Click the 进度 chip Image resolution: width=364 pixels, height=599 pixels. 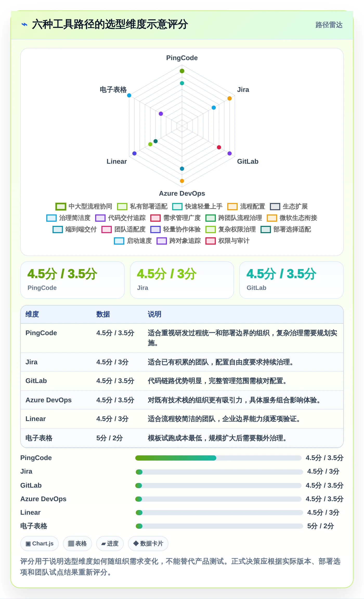[x=110, y=544]
